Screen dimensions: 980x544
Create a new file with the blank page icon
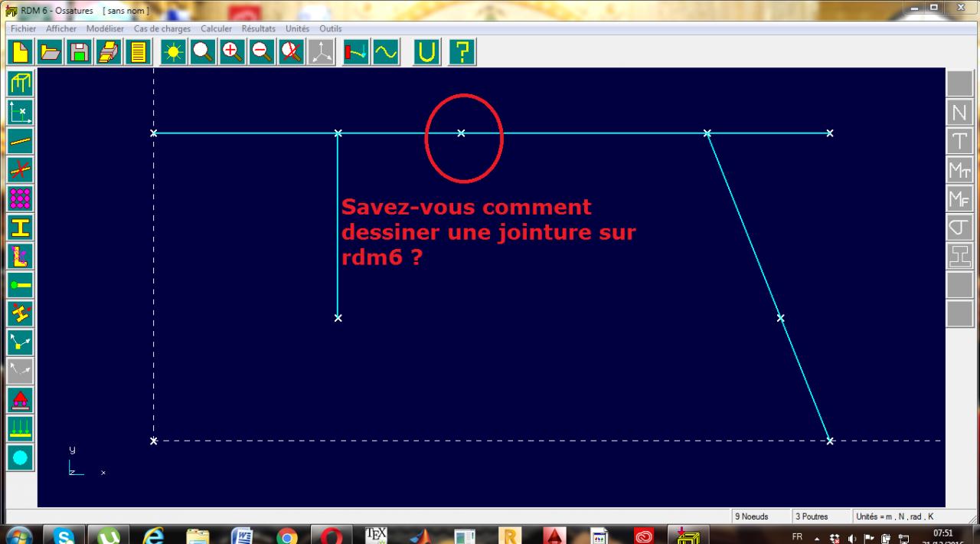pos(21,52)
